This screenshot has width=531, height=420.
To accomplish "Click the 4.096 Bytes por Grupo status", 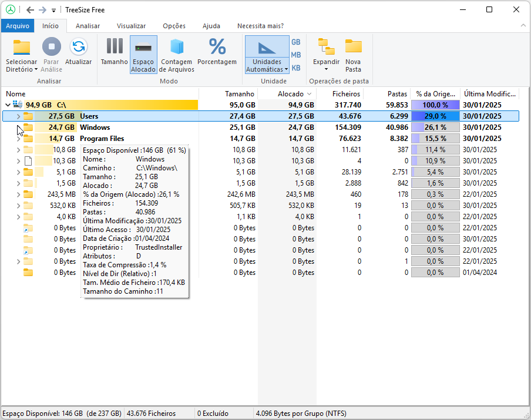I will click(301, 414).
